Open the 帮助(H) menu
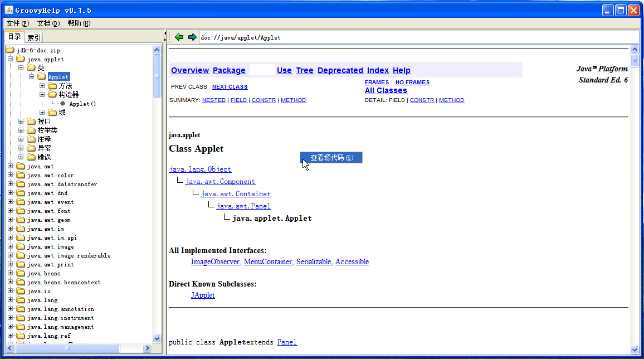This screenshot has width=644, height=359. coord(79,23)
